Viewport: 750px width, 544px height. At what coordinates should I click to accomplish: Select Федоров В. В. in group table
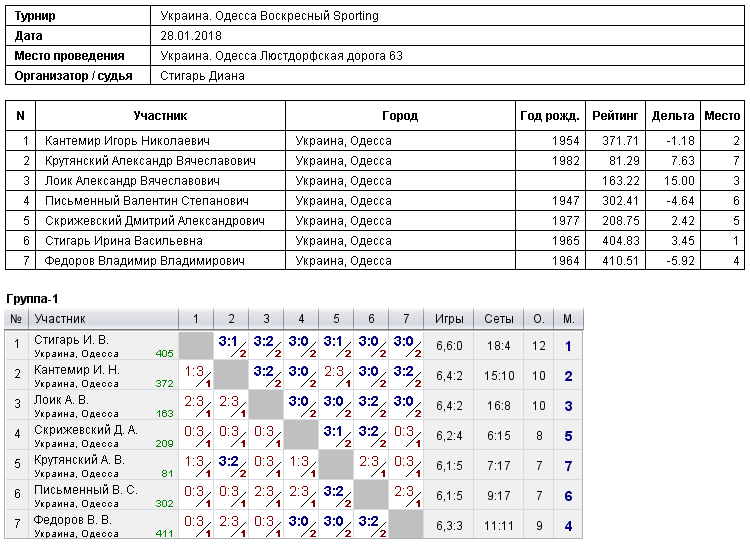coord(72,520)
